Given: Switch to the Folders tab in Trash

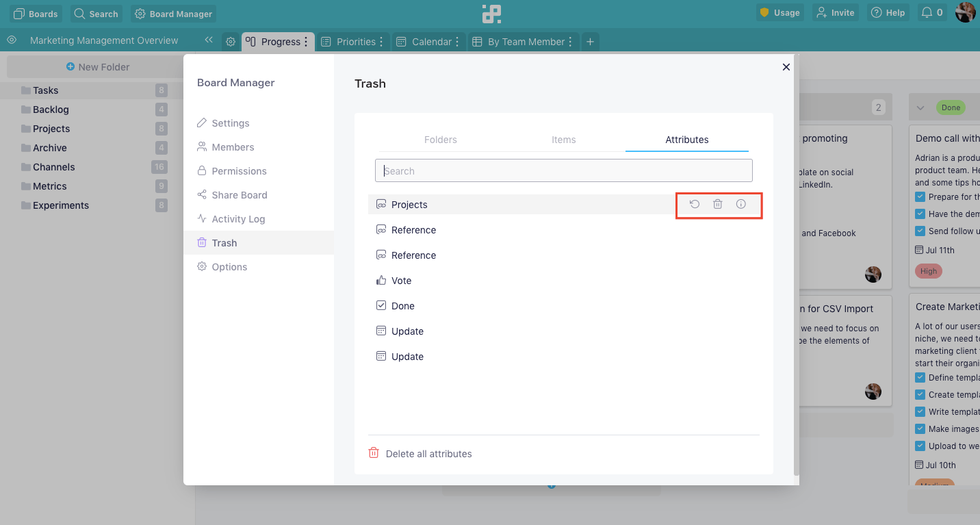Looking at the screenshot, I should pos(441,140).
